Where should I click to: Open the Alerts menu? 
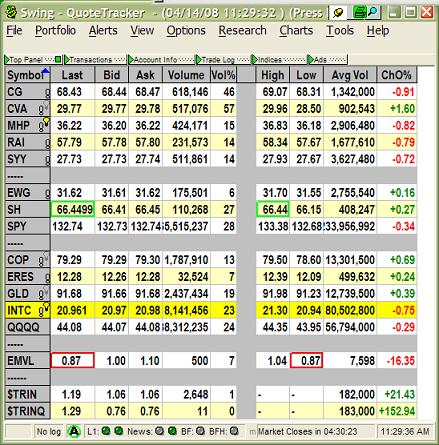(x=103, y=31)
